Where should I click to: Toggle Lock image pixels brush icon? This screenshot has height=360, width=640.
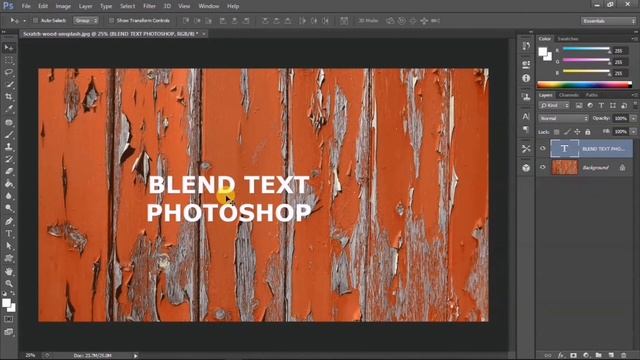pos(567,132)
